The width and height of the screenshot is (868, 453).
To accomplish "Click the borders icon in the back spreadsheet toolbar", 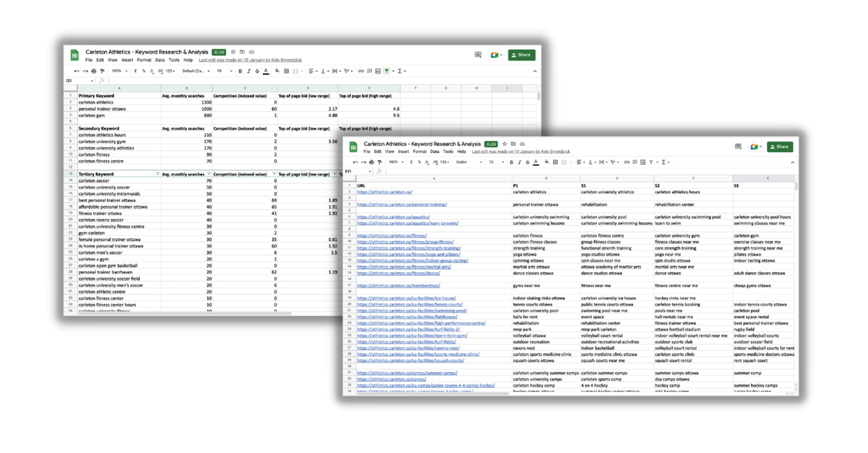I will 286,71.
